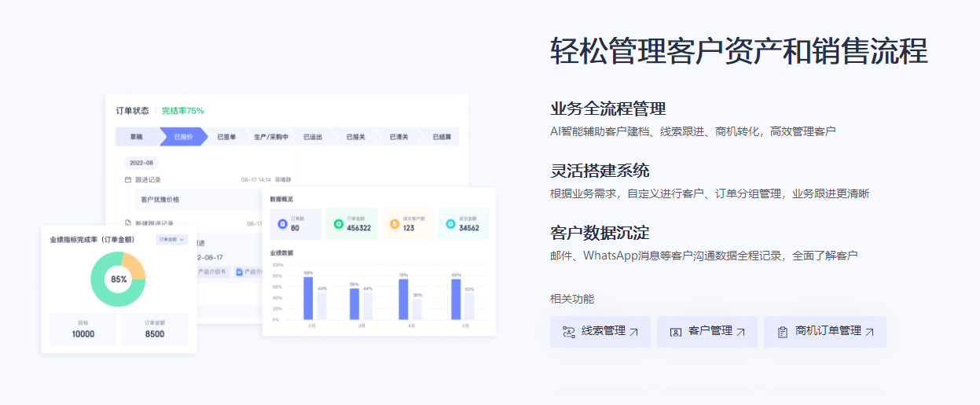Click the calendar icon beside 跟进记录

pyautogui.click(x=128, y=179)
